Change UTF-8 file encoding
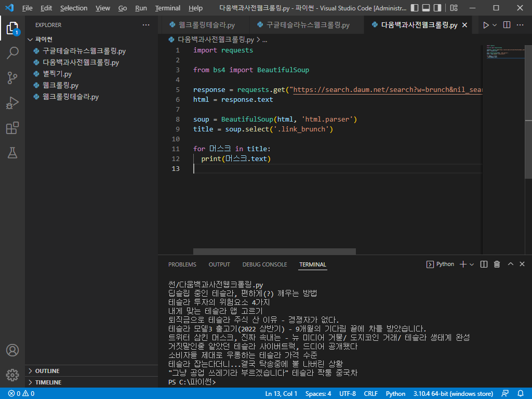 click(348, 394)
